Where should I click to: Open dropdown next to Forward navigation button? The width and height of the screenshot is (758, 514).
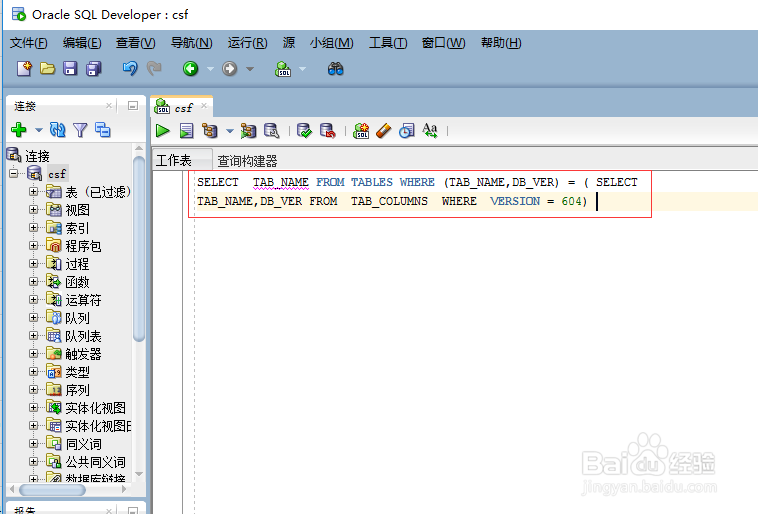[250, 69]
